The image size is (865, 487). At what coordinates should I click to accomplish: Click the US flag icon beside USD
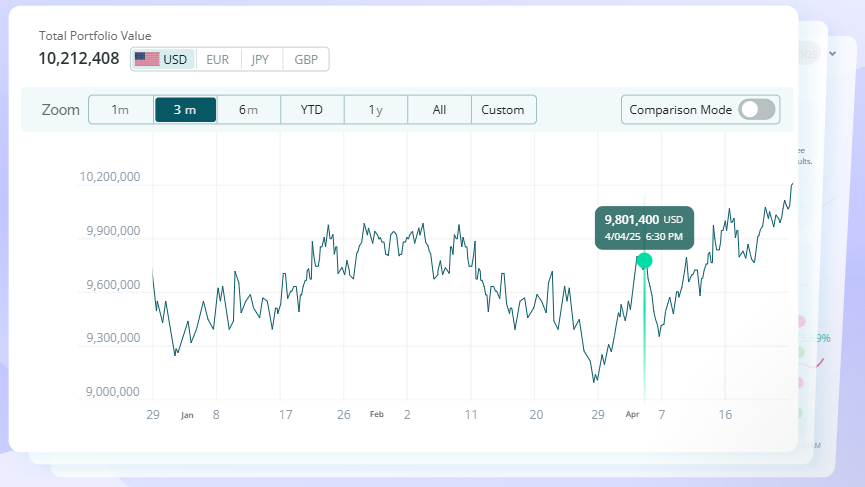point(147,59)
